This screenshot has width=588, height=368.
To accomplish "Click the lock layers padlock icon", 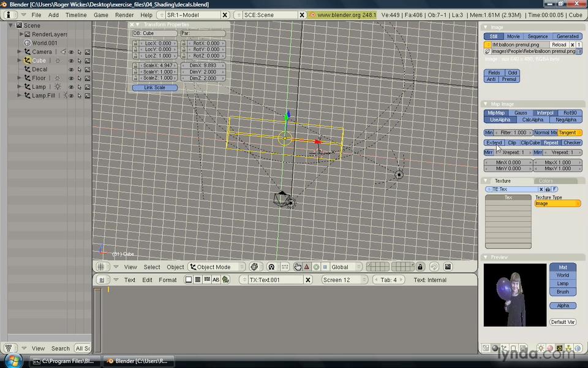I will pos(420,267).
